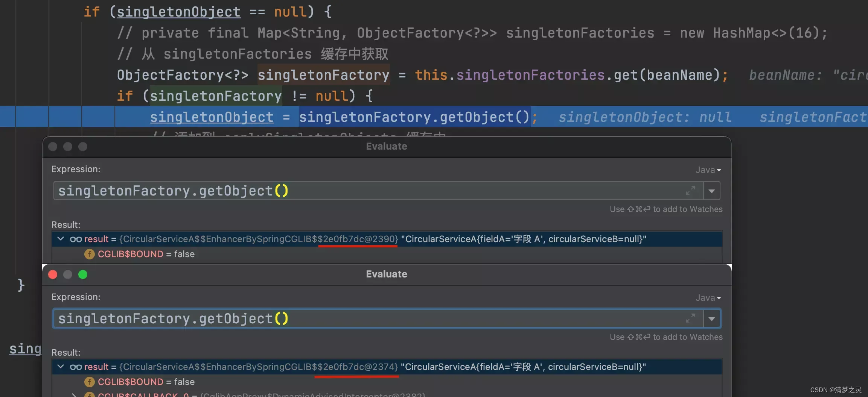The height and width of the screenshot is (397, 868).
Task: Click the expression input field in the lower Evaluate dialog
Action: pos(378,319)
